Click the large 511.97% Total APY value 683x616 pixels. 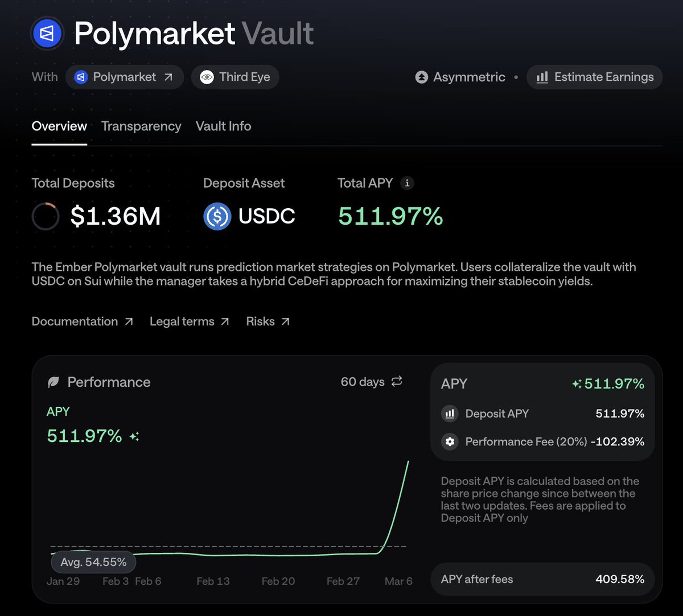coord(390,216)
